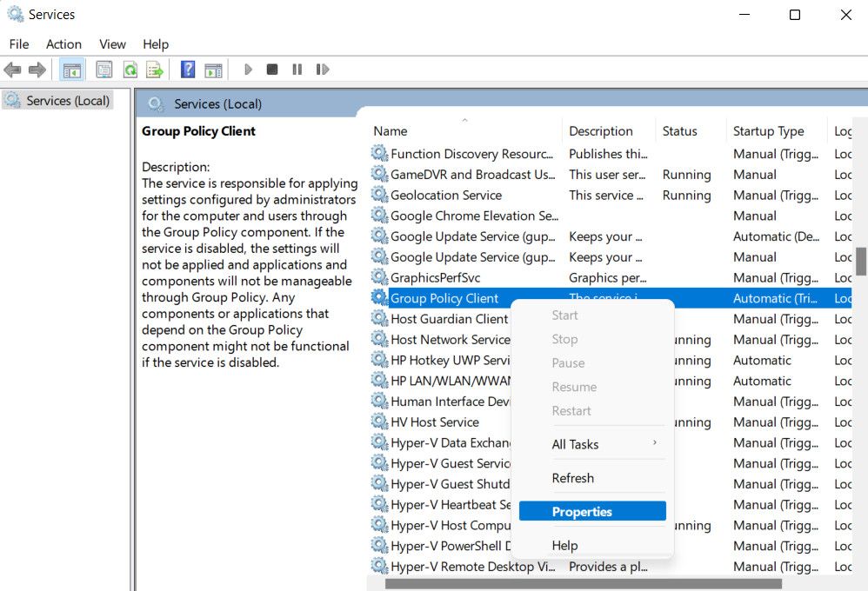Viewport: 868px width, 591px height.
Task: Click the Back navigation arrow icon
Action: click(12, 69)
